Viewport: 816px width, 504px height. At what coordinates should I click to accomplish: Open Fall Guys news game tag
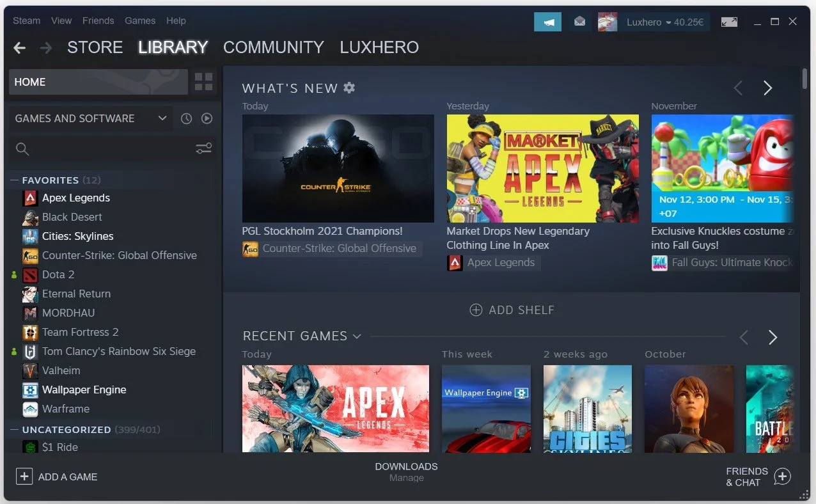click(x=723, y=263)
